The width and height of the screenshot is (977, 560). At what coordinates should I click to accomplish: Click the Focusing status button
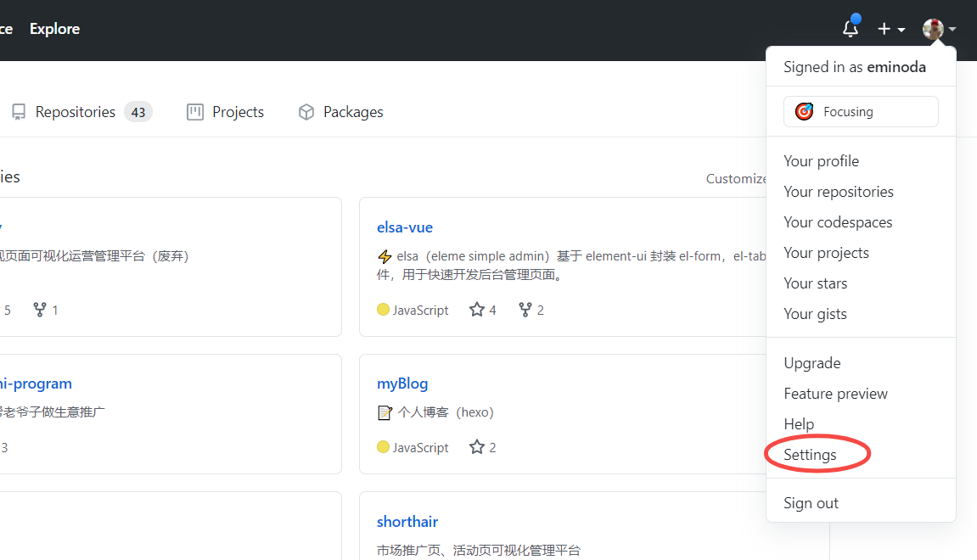point(861,111)
